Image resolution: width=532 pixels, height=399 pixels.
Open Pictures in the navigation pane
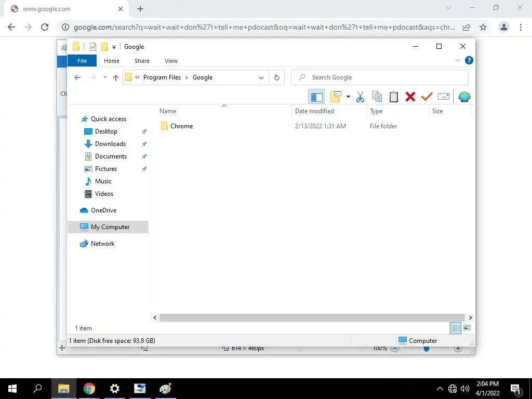(x=106, y=169)
